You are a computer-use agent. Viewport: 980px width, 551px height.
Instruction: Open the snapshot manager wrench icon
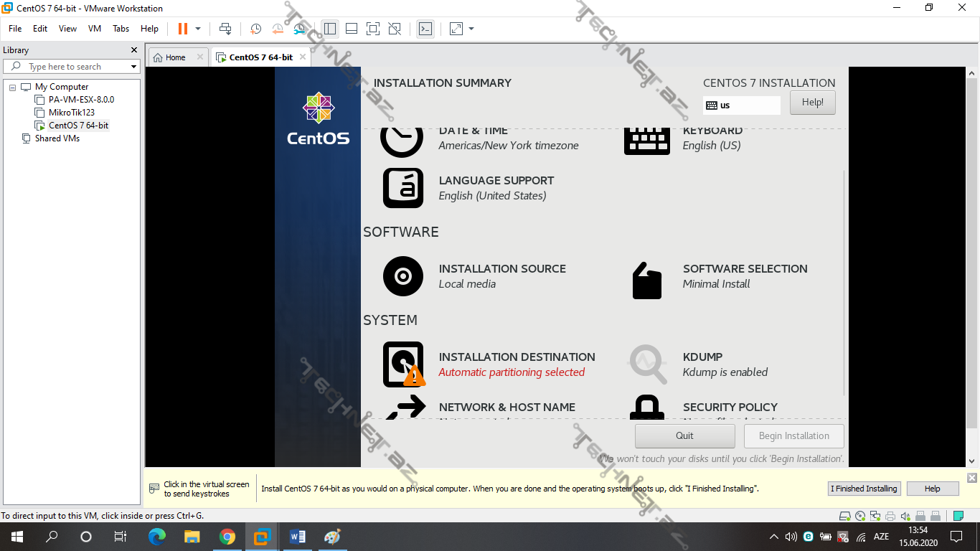click(x=300, y=29)
